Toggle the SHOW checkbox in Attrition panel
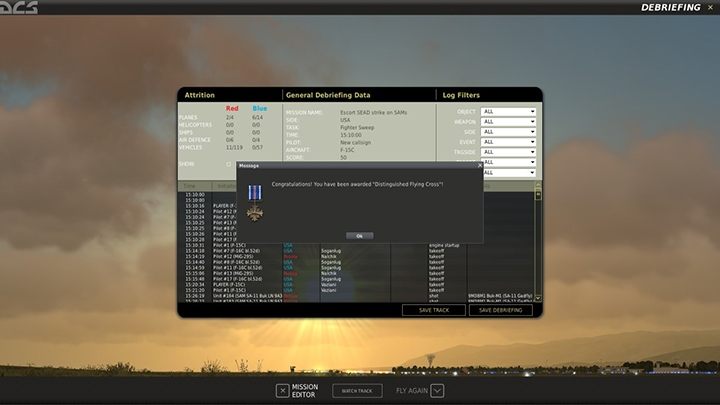 228,164
